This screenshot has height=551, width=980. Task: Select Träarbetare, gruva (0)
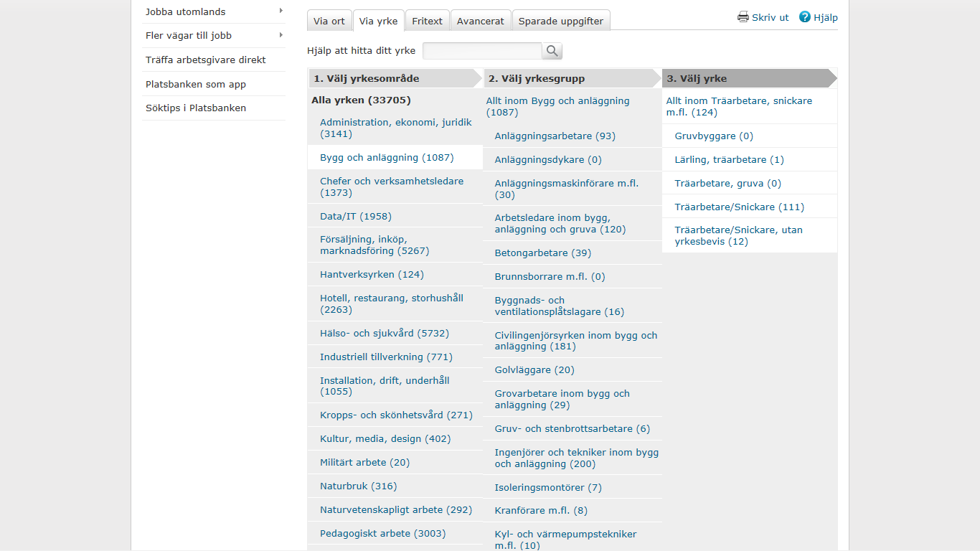click(728, 183)
